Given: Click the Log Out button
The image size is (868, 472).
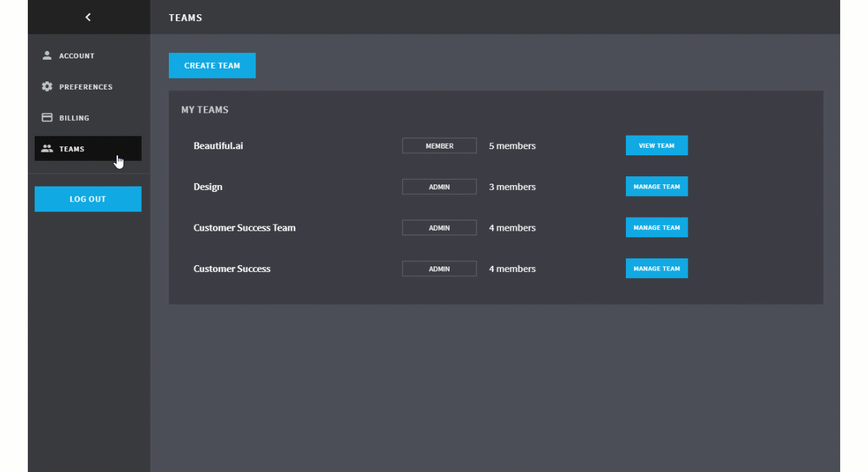Looking at the screenshot, I should pos(87,199).
